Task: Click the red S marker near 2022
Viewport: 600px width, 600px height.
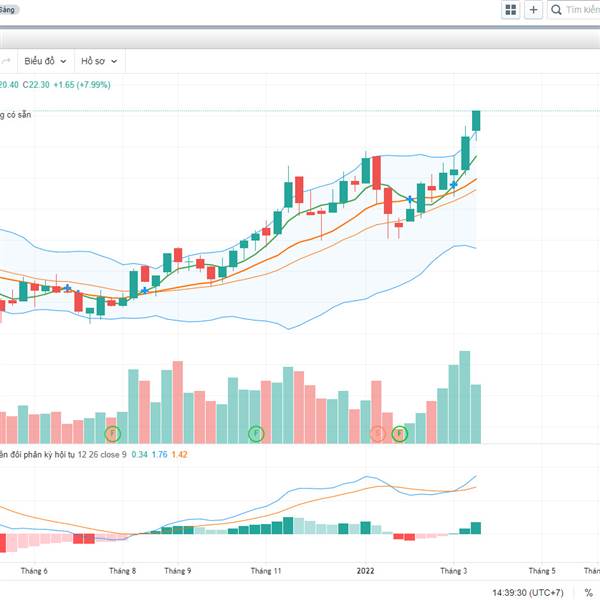Action: pos(377,434)
